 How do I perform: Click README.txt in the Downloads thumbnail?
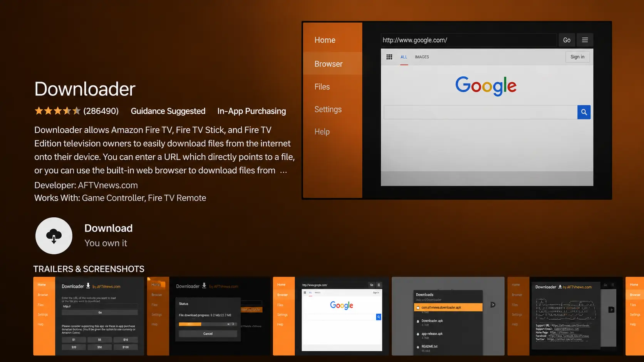429,347
